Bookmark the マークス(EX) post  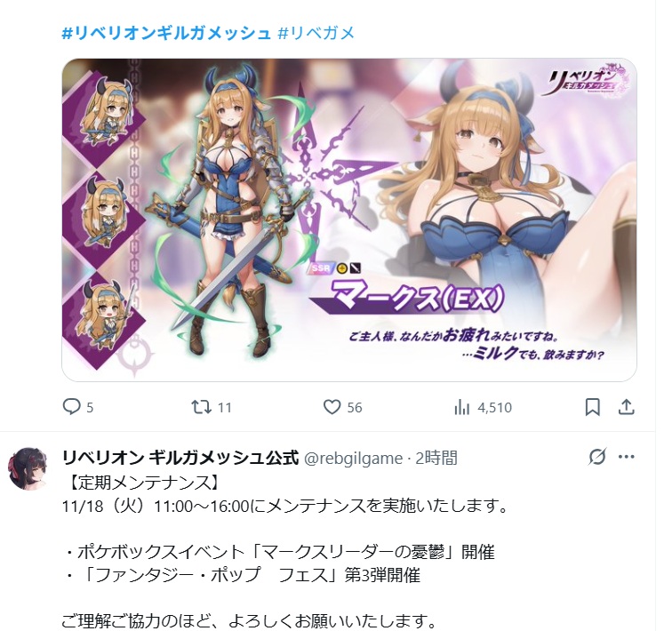[x=592, y=407]
